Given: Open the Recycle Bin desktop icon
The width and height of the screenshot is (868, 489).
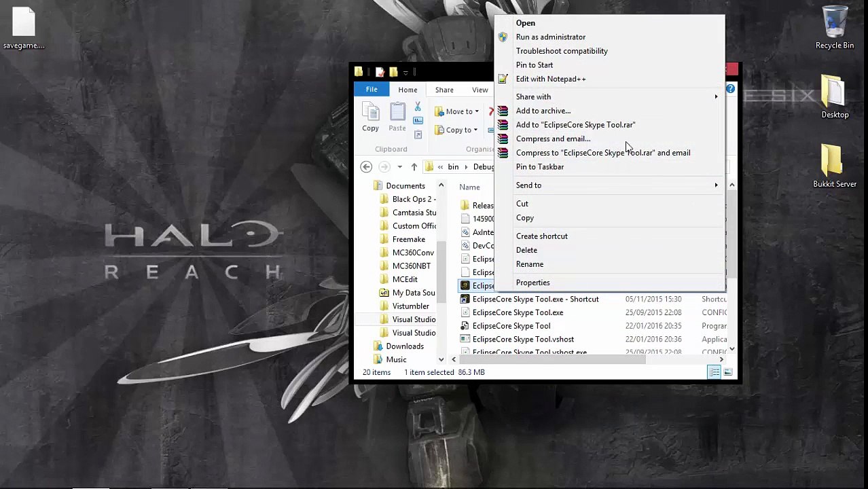Looking at the screenshot, I should [x=834, y=29].
